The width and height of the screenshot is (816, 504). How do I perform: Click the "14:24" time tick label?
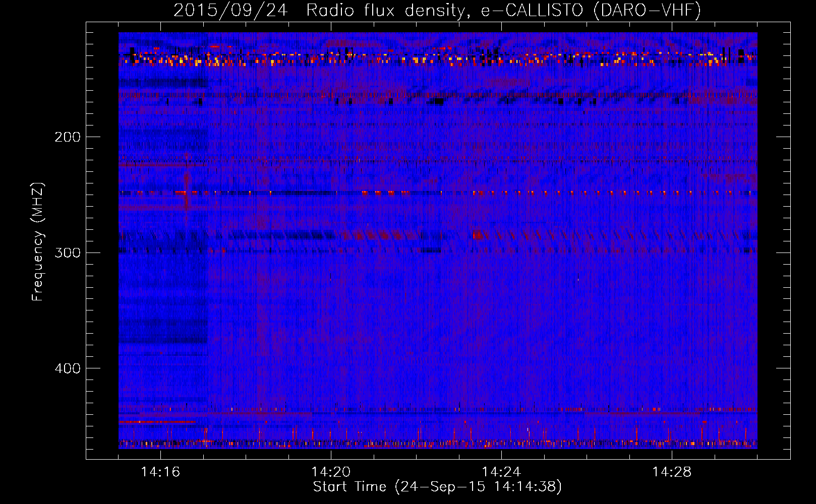501,472
